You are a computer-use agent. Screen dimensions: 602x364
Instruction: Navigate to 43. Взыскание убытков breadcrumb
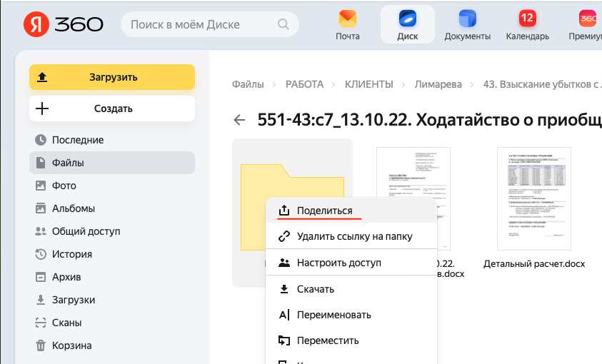point(542,84)
